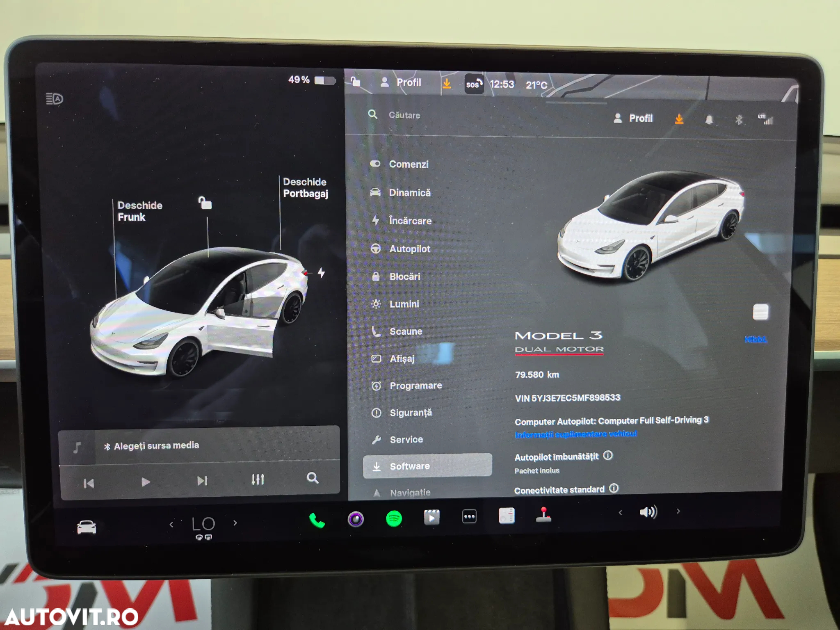Image resolution: width=840 pixels, height=630 pixels.
Task: Open Siguranță settings
Action: (x=402, y=413)
